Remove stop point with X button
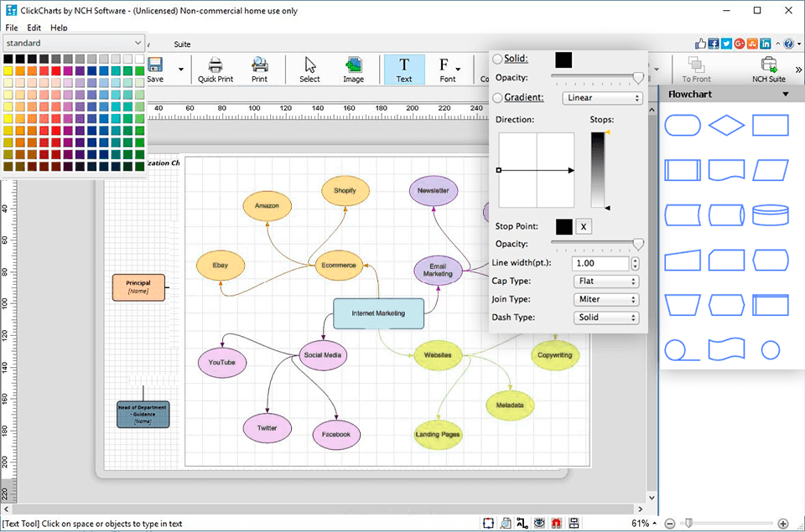This screenshot has width=805, height=532. [x=584, y=226]
